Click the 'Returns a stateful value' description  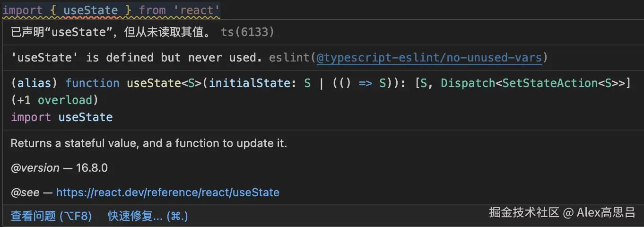[x=148, y=143]
